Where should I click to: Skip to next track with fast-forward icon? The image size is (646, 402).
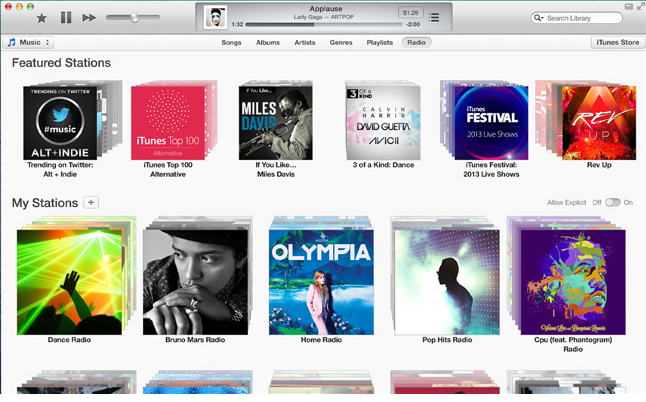(x=89, y=18)
